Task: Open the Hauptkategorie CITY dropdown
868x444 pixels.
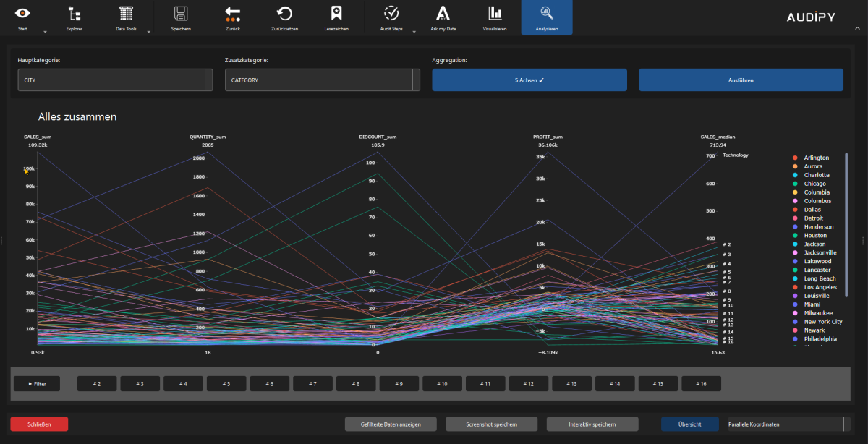Action: click(x=116, y=80)
